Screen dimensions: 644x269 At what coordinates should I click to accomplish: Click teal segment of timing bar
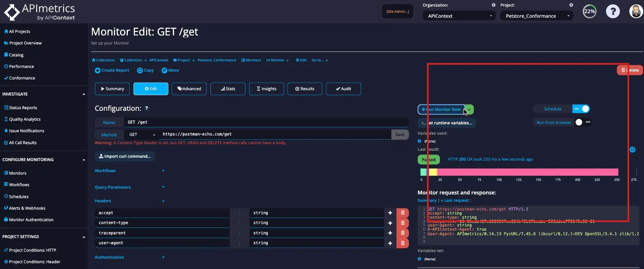(x=423, y=172)
